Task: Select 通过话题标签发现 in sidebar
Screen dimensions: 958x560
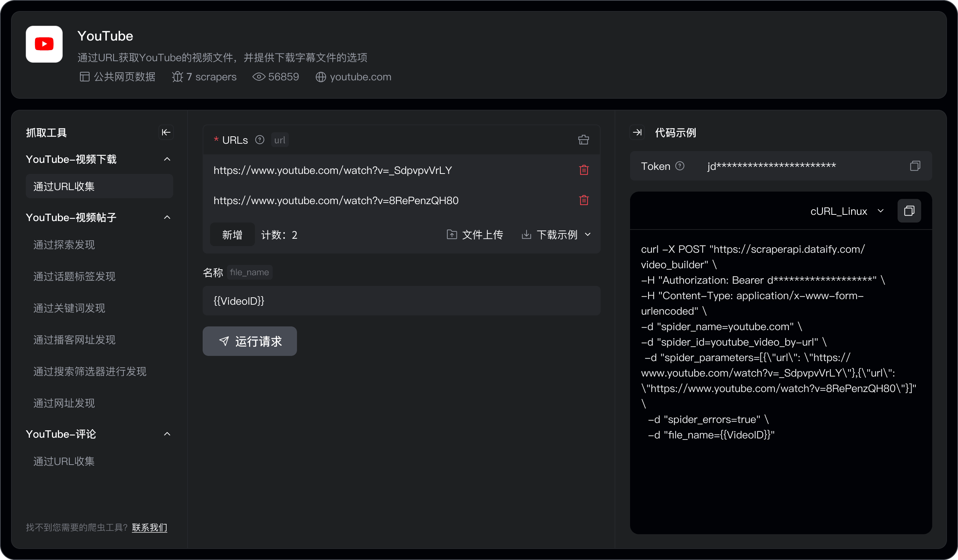Action: click(x=74, y=276)
